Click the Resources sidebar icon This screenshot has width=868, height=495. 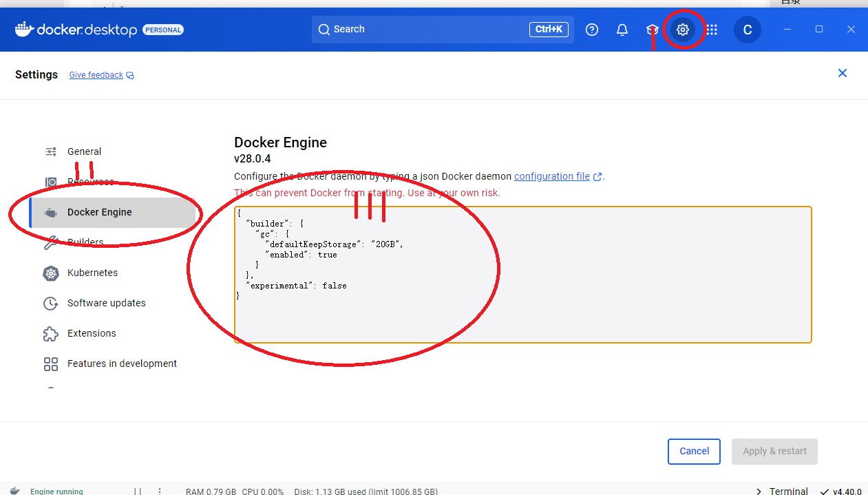tap(51, 182)
